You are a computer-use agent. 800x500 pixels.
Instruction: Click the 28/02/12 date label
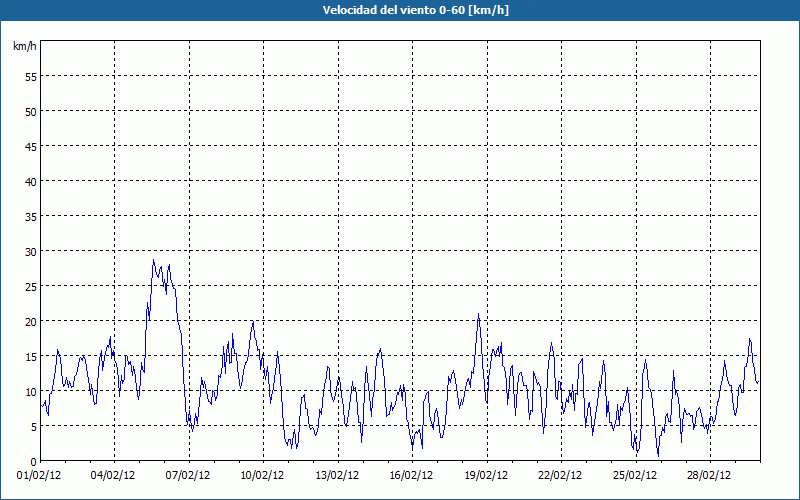tap(708, 476)
